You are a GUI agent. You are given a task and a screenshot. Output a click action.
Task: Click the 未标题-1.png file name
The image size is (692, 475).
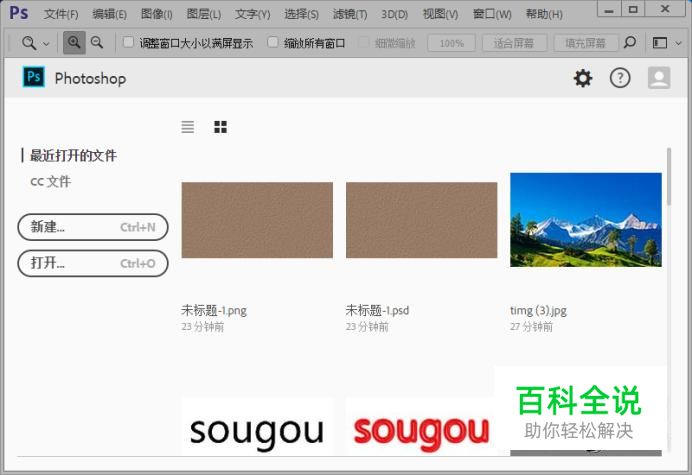tap(214, 310)
